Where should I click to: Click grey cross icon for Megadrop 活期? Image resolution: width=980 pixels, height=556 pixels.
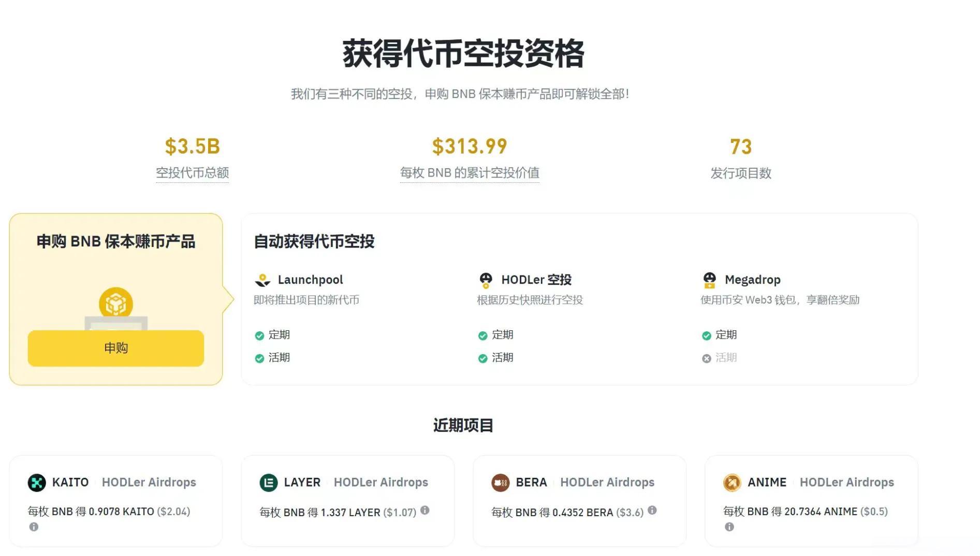pyautogui.click(x=707, y=358)
